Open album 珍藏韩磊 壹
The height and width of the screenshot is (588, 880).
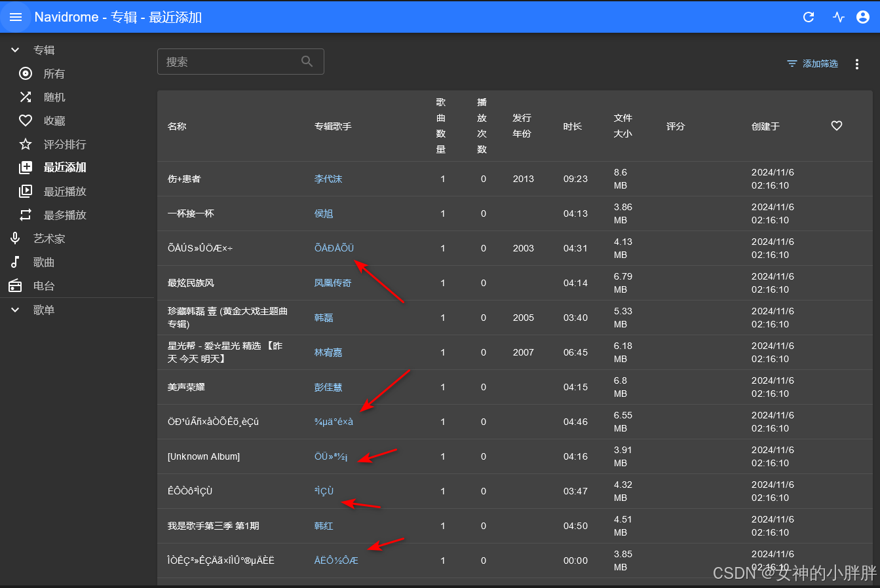click(227, 318)
